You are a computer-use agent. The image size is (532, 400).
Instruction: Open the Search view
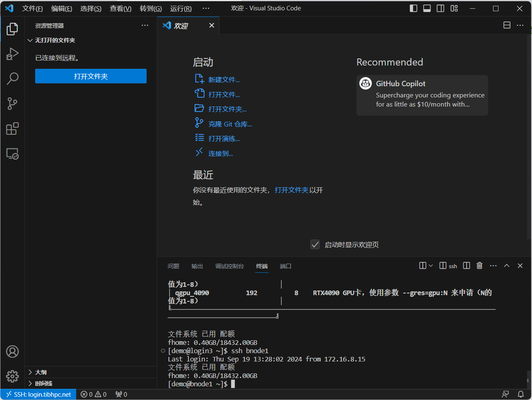12,78
